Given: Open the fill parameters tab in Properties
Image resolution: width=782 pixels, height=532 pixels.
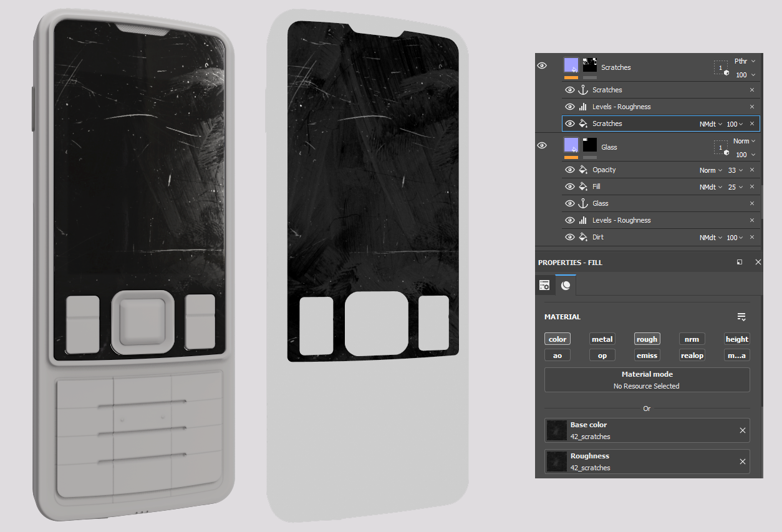Looking at the screenshot, I should 544,285.
